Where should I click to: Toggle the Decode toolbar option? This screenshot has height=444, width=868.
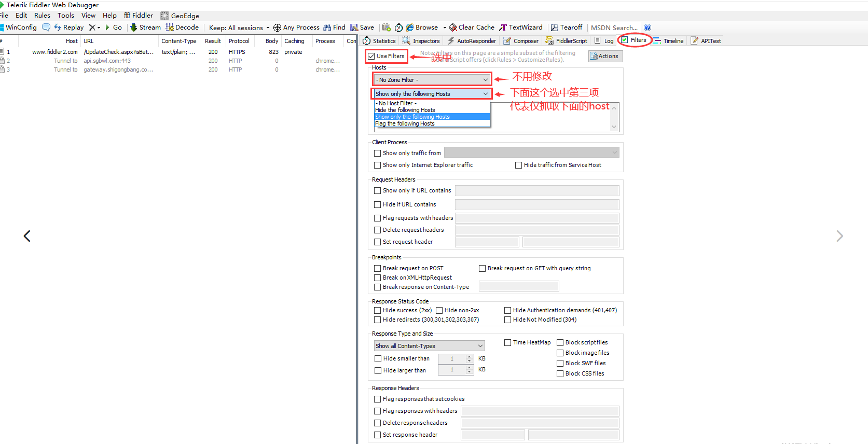coord(182,27)
